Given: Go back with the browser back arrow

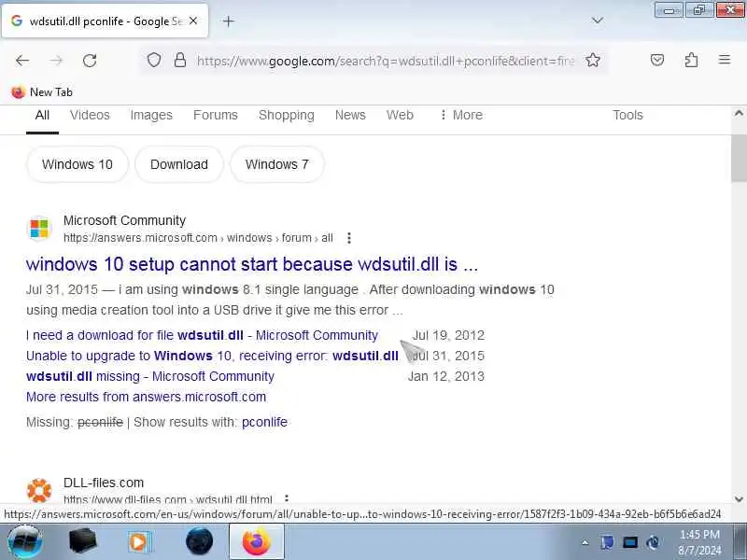Looking at the screenshot, I should point(22,61).
